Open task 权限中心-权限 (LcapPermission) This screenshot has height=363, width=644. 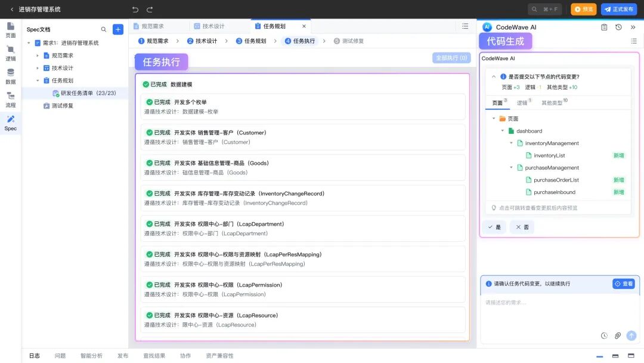pos(303,290)
